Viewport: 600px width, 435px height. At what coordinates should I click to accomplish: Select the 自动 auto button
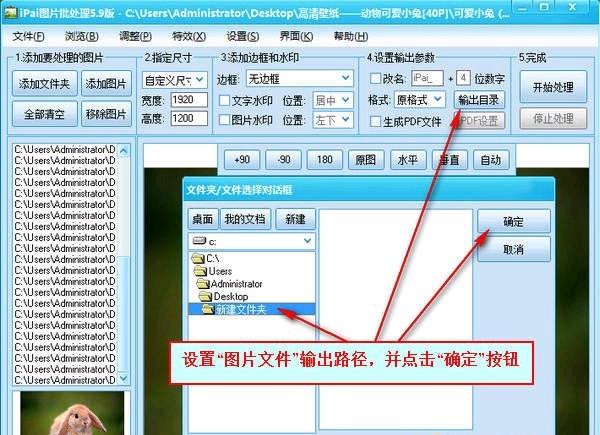point(490,159)
